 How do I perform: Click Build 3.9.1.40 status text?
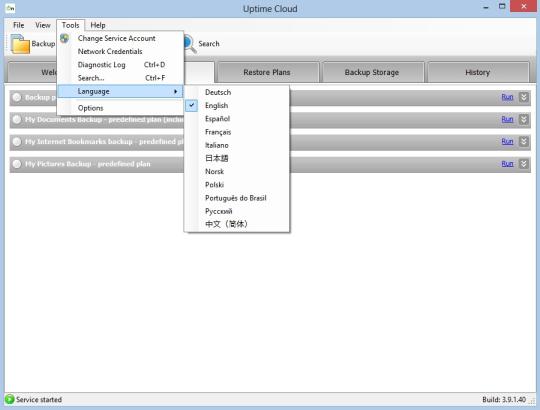tap(504, 400)
